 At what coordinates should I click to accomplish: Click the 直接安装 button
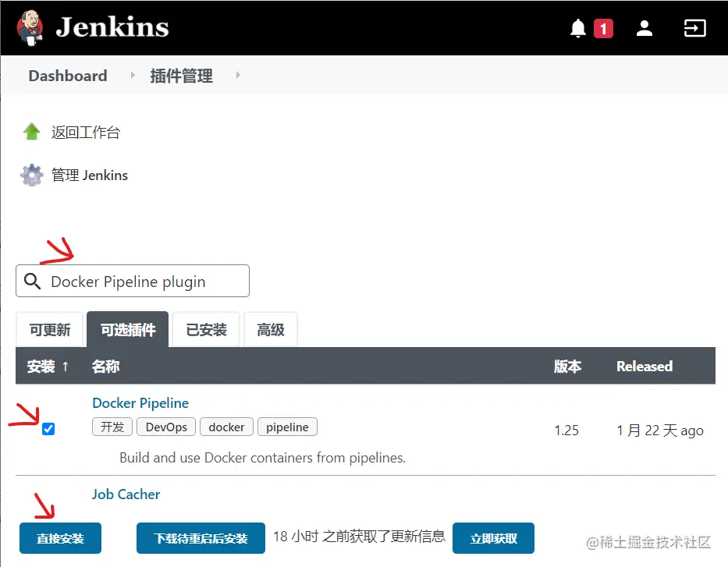(x=60, y=538)
